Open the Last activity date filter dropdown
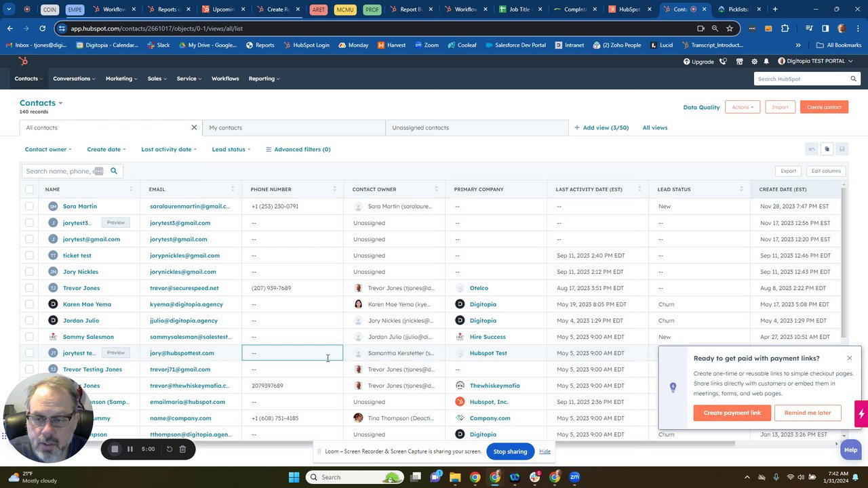 (x=169, y=149)
